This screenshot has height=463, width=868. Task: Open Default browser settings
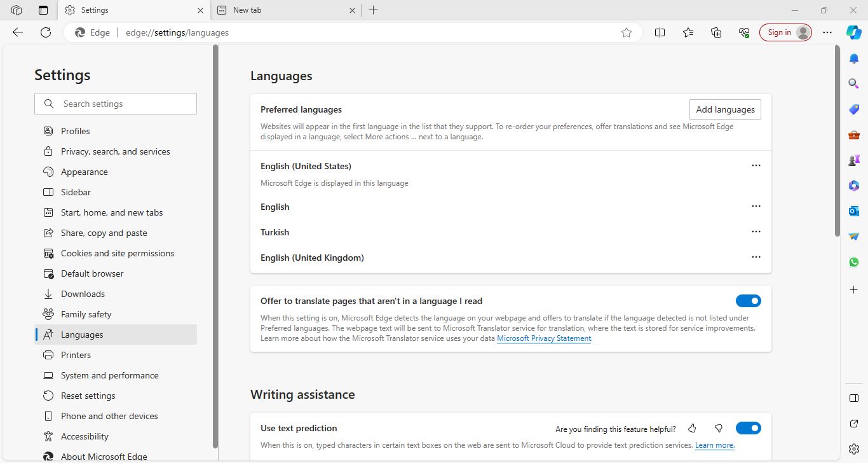click(x=116, y=273)
